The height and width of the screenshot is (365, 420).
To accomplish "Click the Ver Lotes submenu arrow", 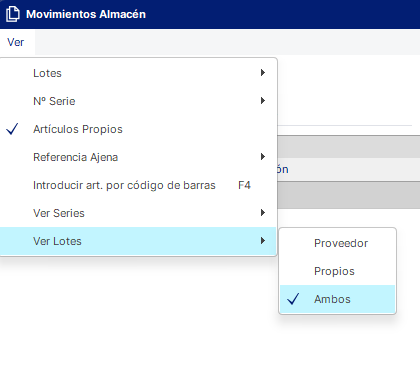I will (x=263, y=241).
